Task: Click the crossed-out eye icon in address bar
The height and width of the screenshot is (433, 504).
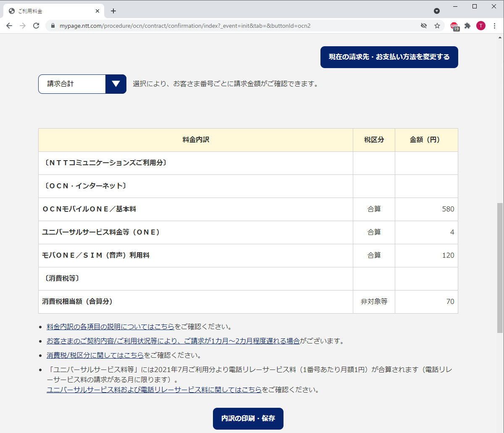Action: [x=424, y=26]
